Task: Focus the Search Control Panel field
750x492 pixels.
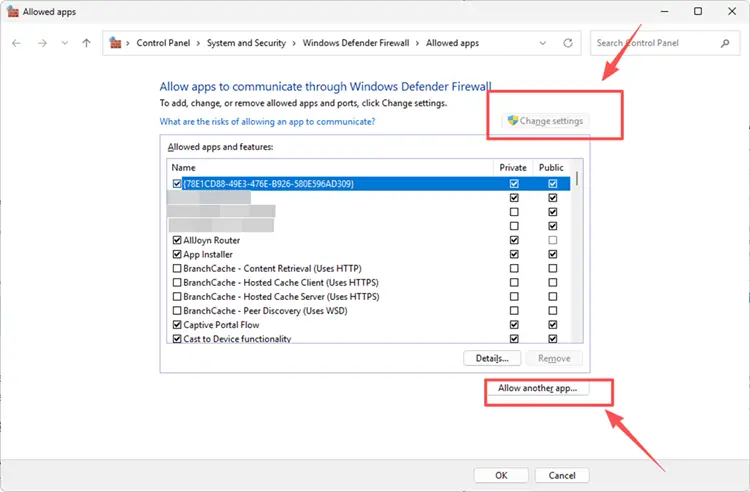Action: coord(665,43)
